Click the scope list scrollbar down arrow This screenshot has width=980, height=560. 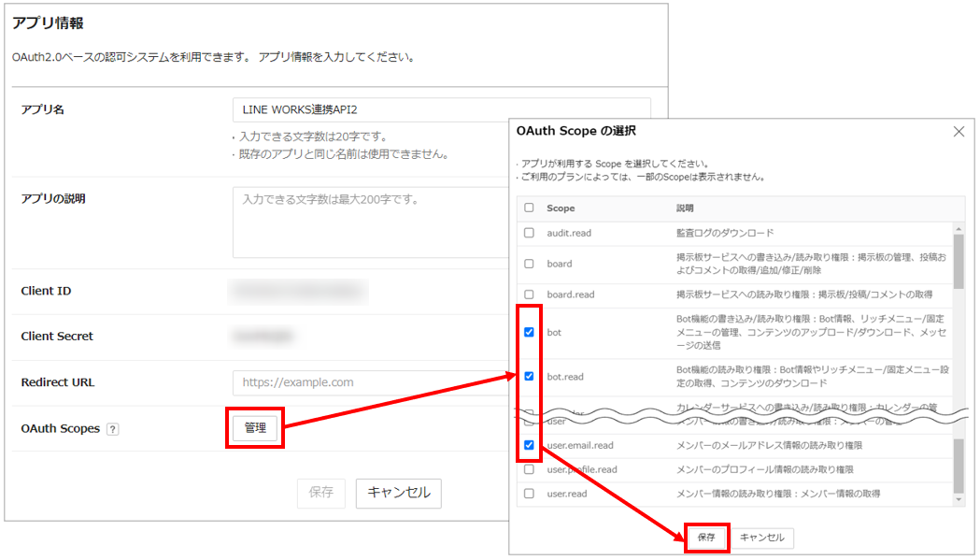[x=959, y=500]
